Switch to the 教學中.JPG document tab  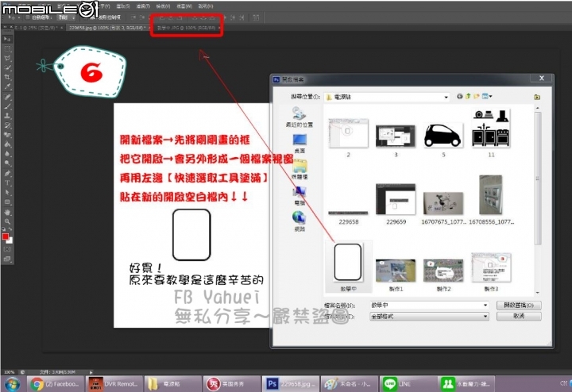click(x=188, y=28)
